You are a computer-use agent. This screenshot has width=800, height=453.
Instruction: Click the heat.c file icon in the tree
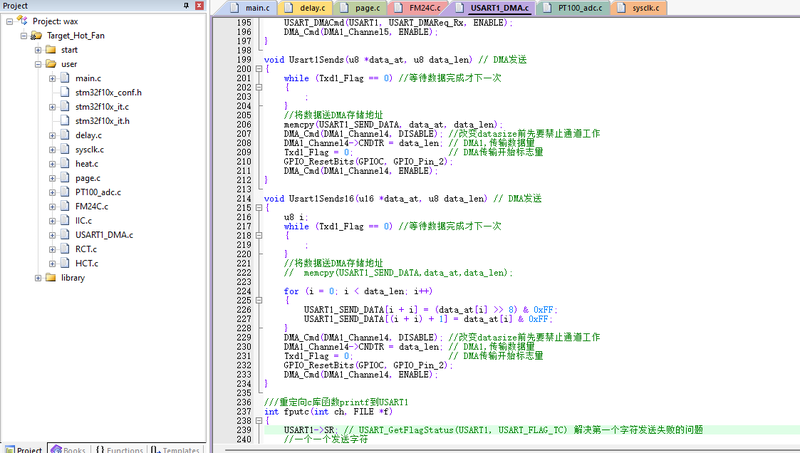click(x=65, y=164)
